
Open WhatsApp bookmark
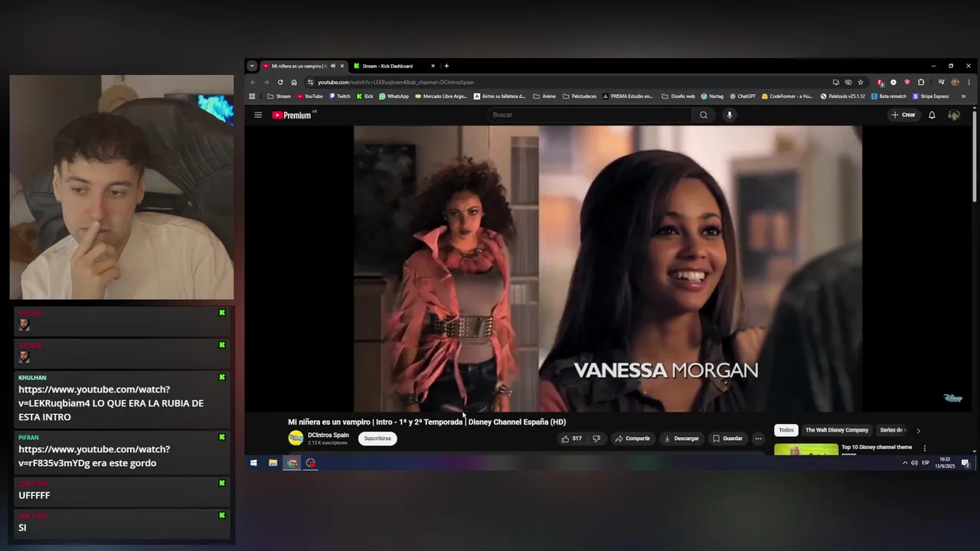[x=394, y=96]
